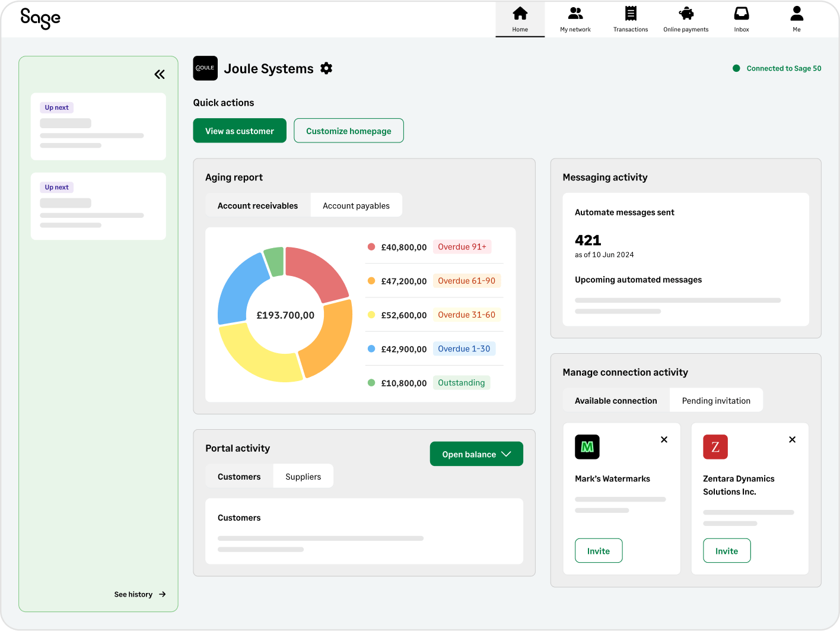Open Customize homepage

(x=349, y=130)
